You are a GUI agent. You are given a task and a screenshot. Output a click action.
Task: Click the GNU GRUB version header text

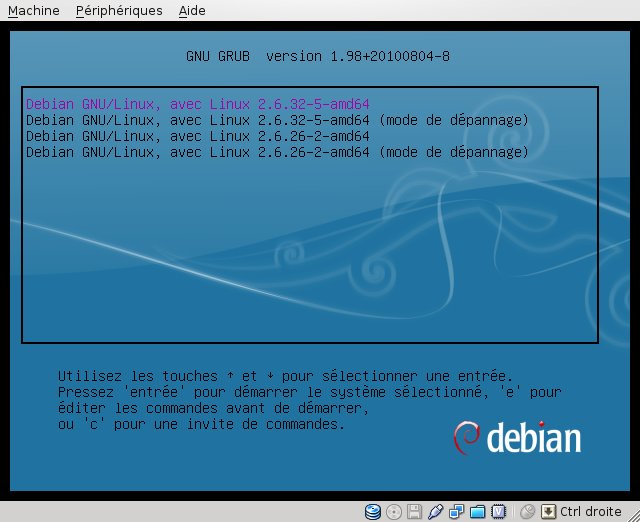point(318,56)
